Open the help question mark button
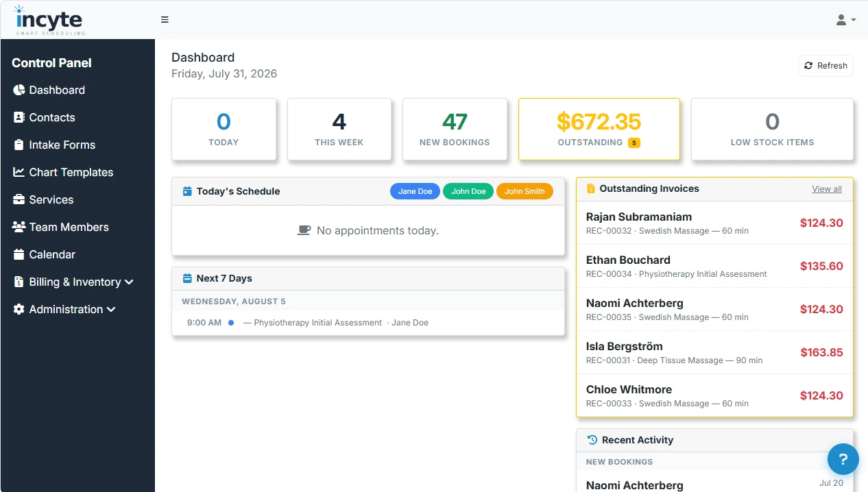This screenshot has height=492, width=868. point(843,459)
